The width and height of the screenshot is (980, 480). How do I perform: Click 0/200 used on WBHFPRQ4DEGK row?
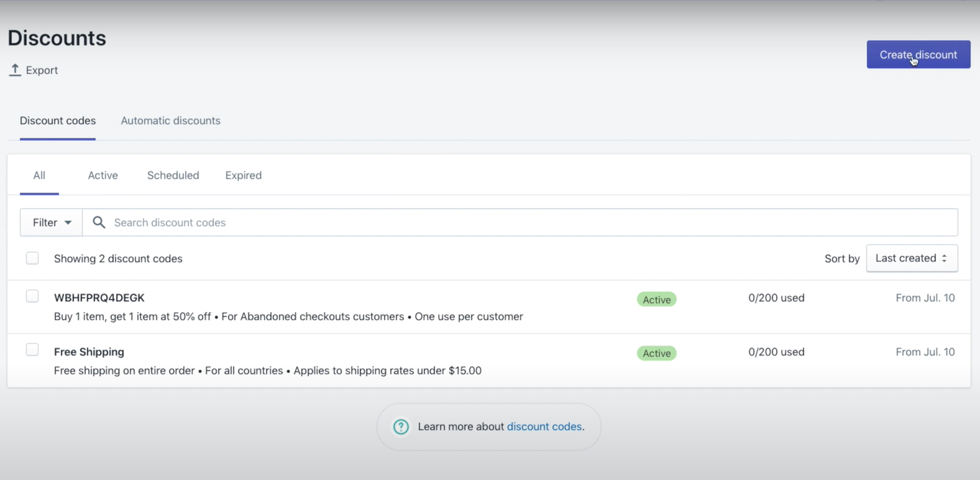777,298
